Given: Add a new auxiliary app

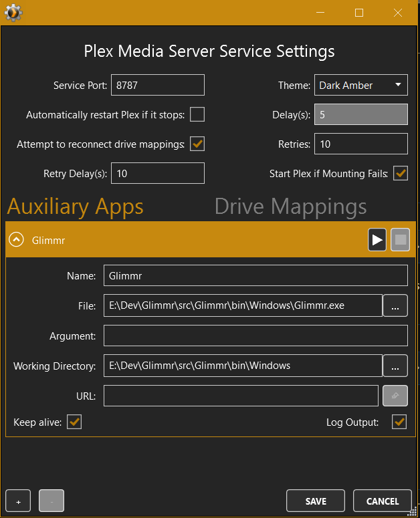Looking at the screenshot, I should pyautogui.click(x=18, y=501).
